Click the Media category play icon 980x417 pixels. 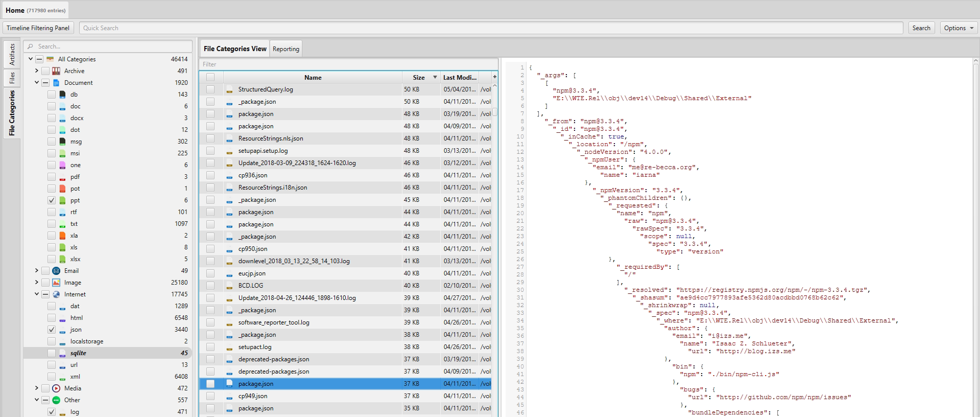coord(56,388)
